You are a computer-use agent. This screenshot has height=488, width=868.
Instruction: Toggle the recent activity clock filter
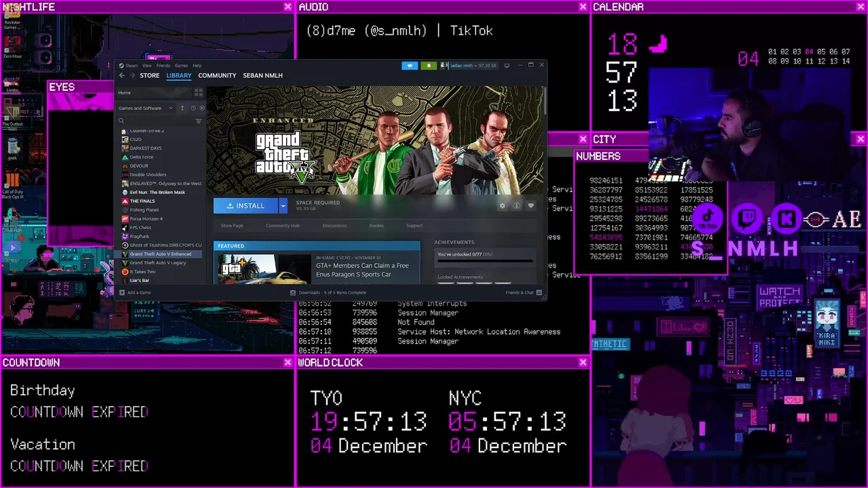(x=193, y=108)
